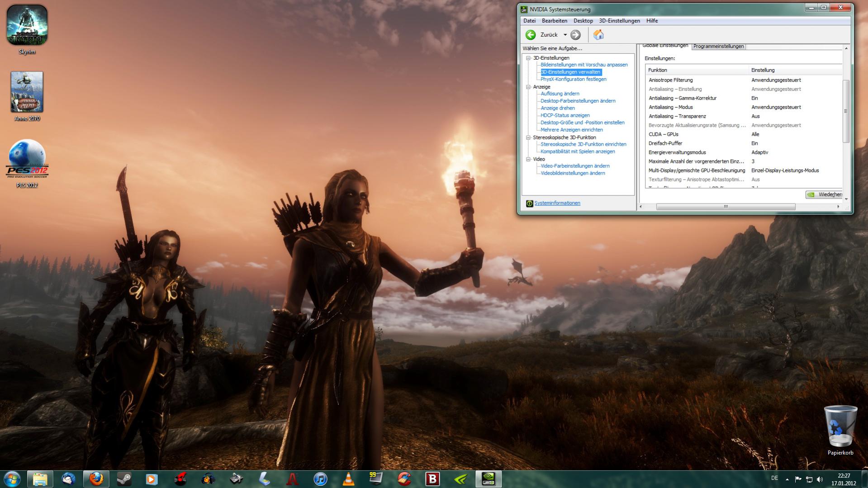The width and height of the screenshot is (868, 488).
Task: Open the volume speaker tray icon
Action: (x=820, y=479)
